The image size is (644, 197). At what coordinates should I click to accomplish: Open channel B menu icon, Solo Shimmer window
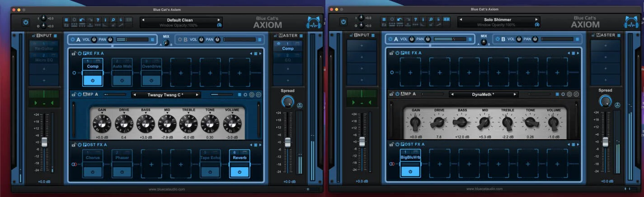pyautogui.click(x=577, y=39)
